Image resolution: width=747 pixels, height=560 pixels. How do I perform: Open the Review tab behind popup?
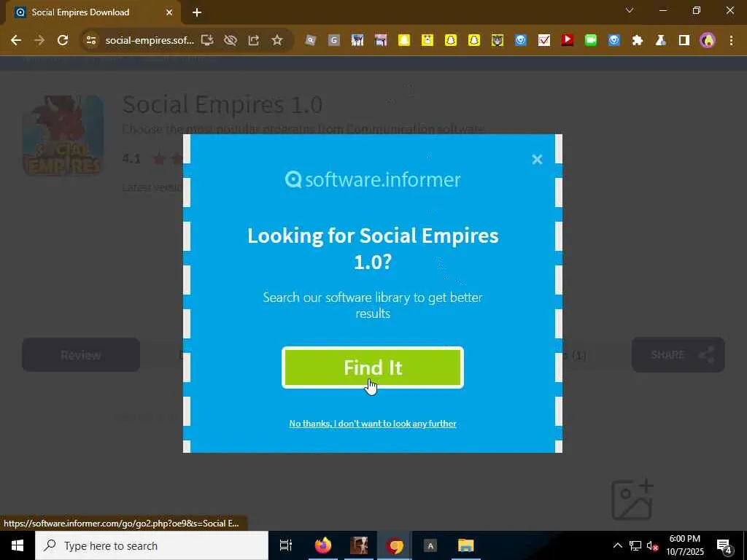click(x=81, y=355)
